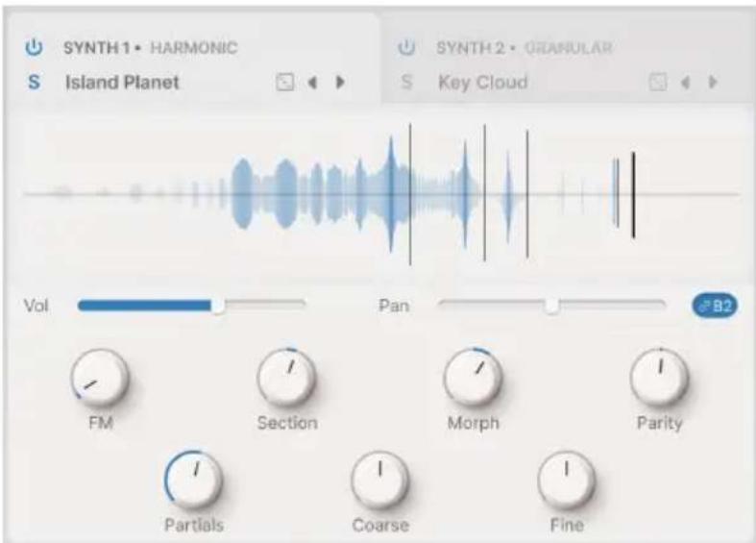
Task: Solo Synth 2 with S button
Action: 406,83
